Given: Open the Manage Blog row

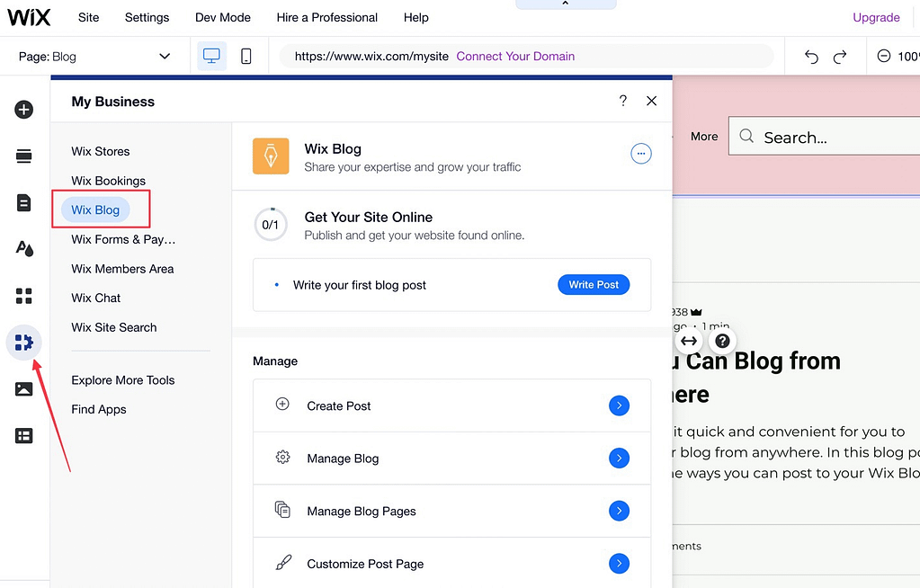Looking at the screenshot, I should 451,459.
